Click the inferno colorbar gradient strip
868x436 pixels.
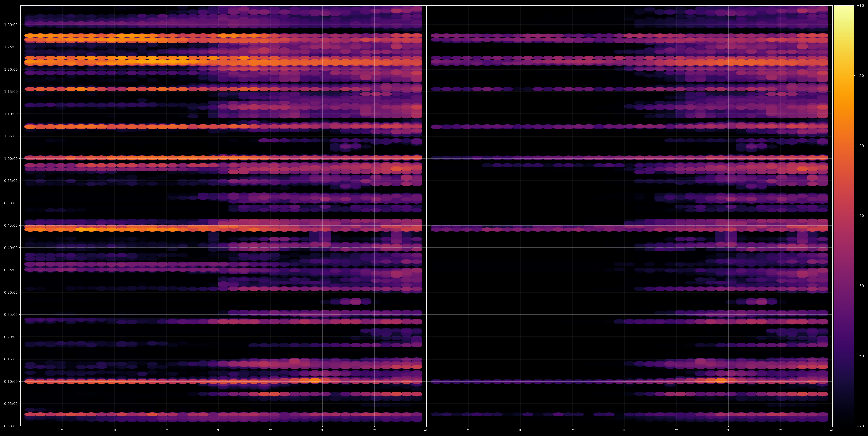pos(844,216)
